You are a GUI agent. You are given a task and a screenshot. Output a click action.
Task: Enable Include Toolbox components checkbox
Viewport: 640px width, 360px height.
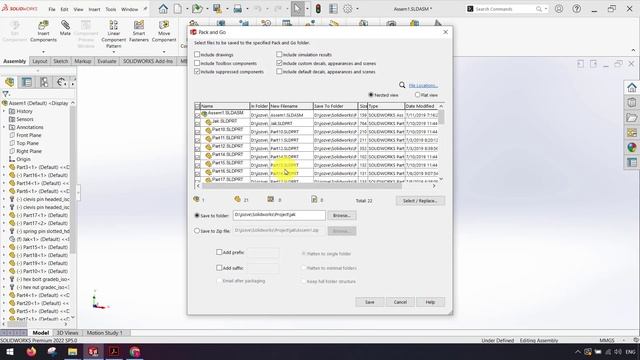tap(197, 63)
